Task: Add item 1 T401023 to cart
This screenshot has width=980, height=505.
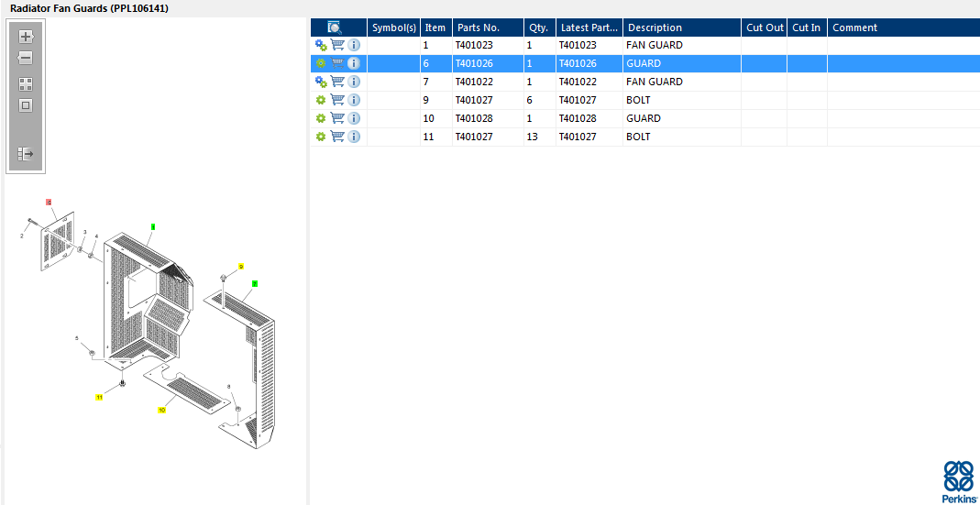Action: (337, 45)
